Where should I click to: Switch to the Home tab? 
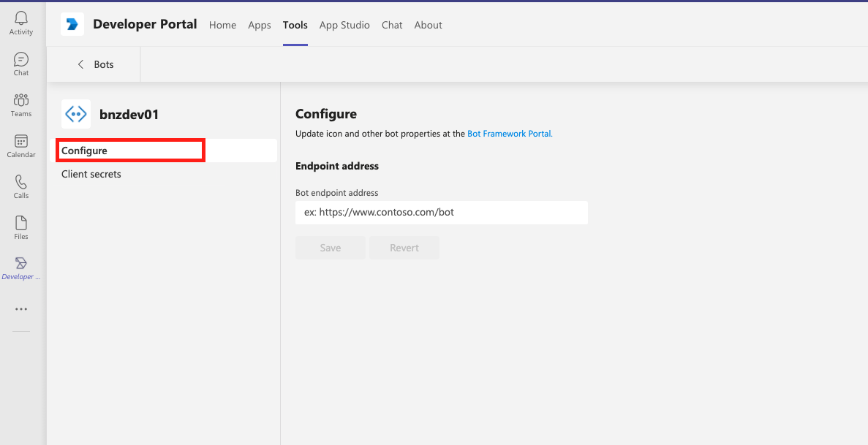222,25
